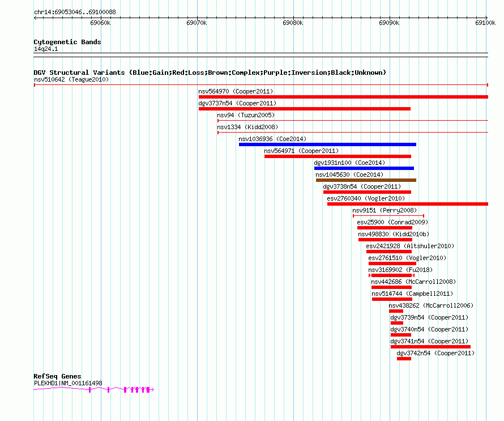Click the 69070k ruler tick label
Viewport: 504px width, 421px height.
coord(197,23)
